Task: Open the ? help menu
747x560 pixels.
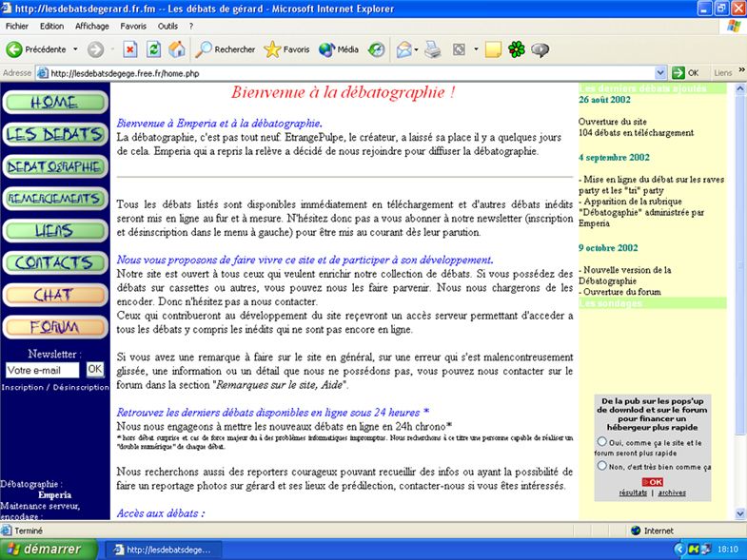Action: coord(191,27)
